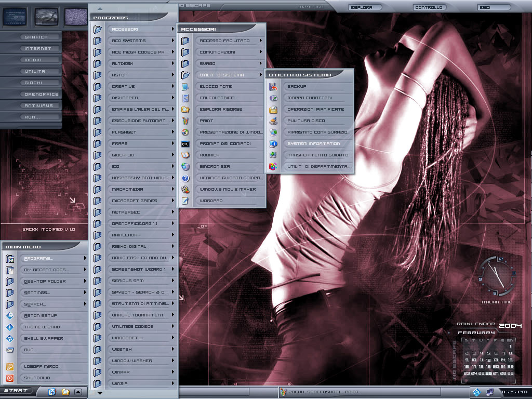The width and height of the screenshot is (532, 399).
Task: Click the Verifica Guidata help icon
Action: pyautogui.click(x=185, y=178)
